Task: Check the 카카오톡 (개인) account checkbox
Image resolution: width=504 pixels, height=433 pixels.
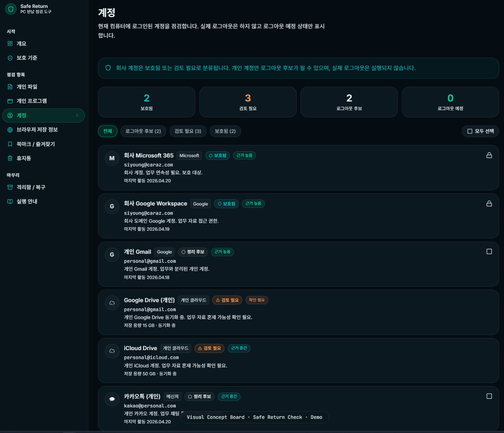Action: (489, 396)
